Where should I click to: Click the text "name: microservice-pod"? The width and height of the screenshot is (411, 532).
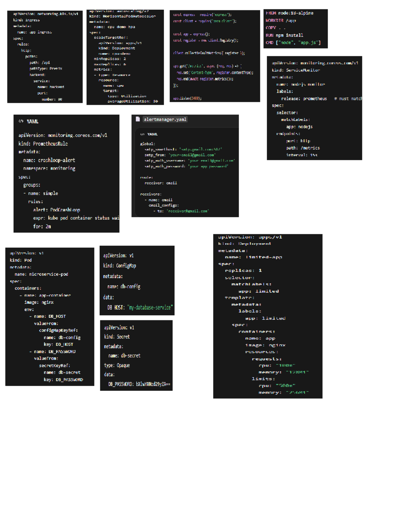[41, 274]
